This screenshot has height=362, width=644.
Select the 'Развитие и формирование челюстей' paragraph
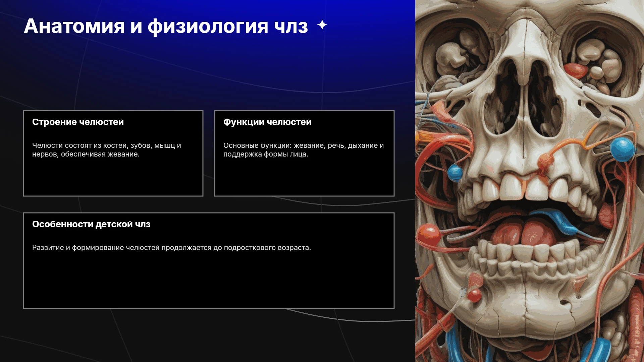click(171, 248)
